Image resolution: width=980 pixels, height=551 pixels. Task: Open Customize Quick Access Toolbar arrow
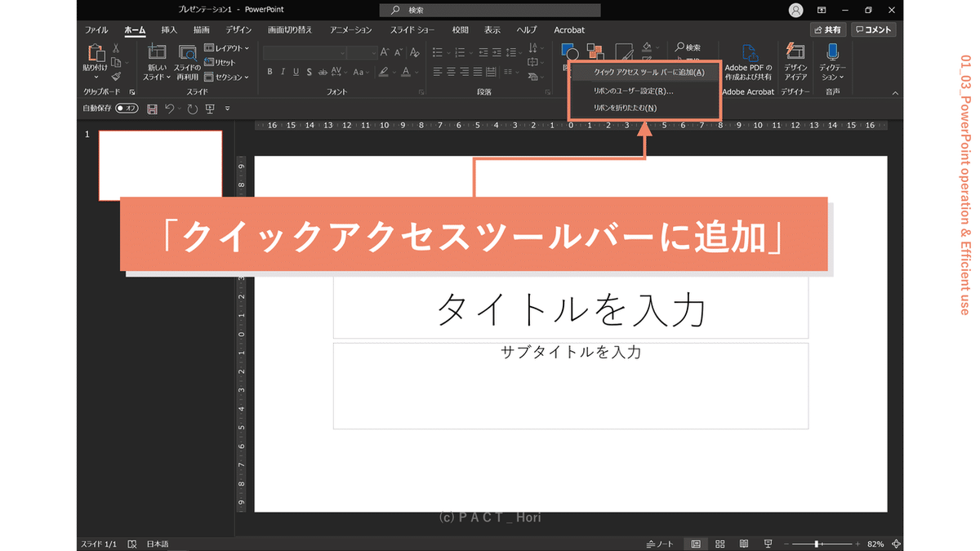point(228,108)
